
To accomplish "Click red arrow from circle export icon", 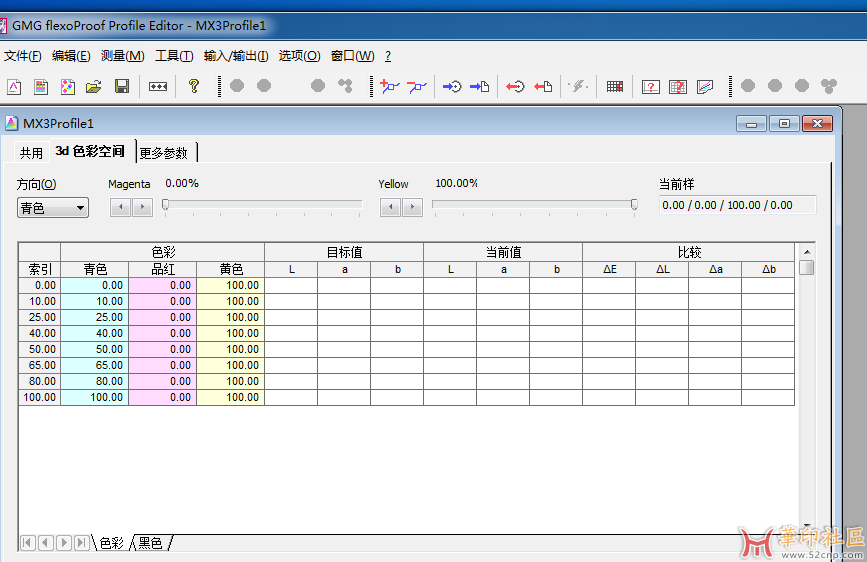I will 515,86.
